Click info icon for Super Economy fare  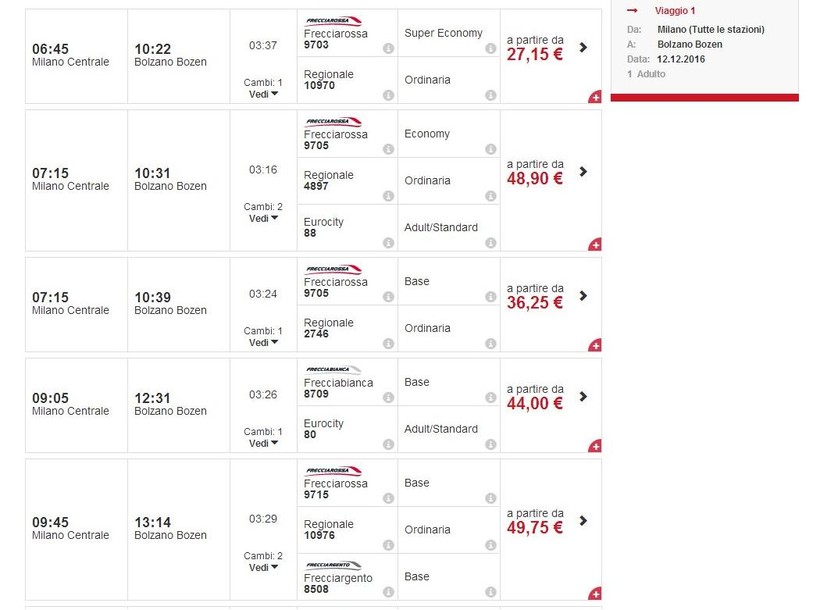(490, 49)
